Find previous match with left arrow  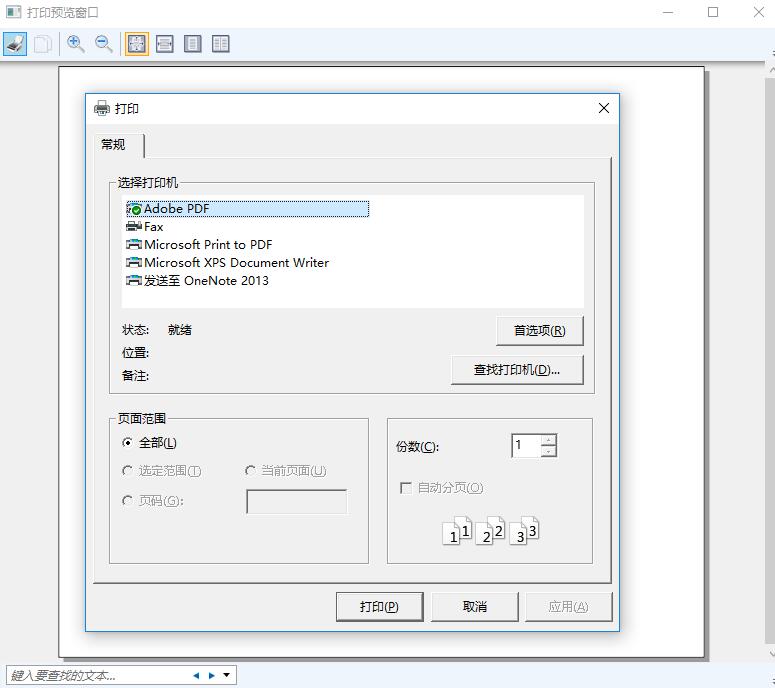[x=196, y=675]
